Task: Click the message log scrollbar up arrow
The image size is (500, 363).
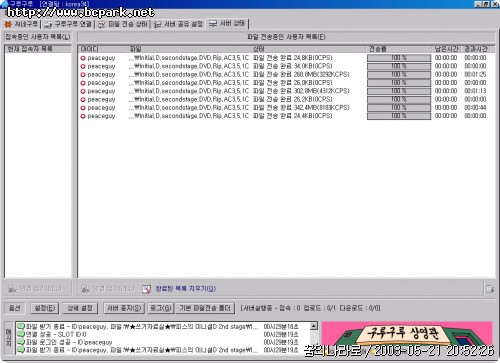Action: click(314, 326)
